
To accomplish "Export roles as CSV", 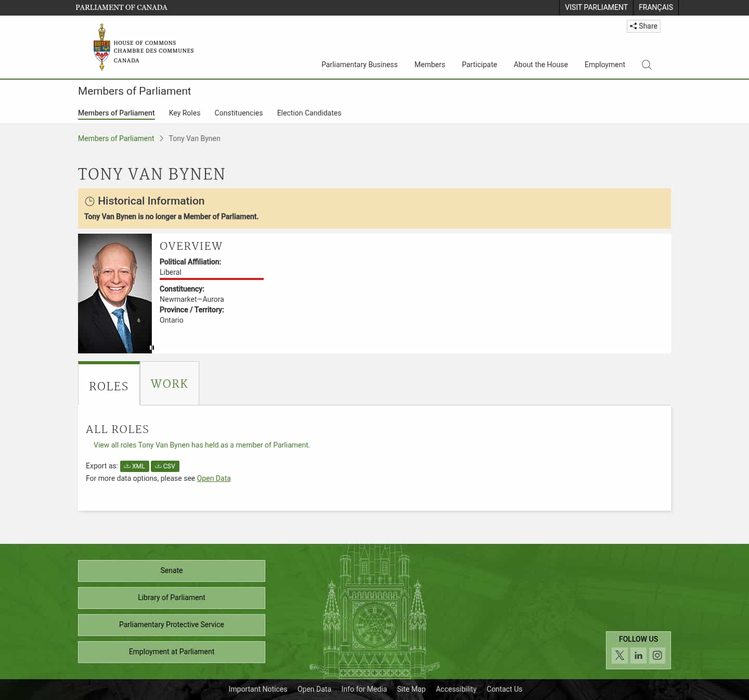I will click(165, 466).
